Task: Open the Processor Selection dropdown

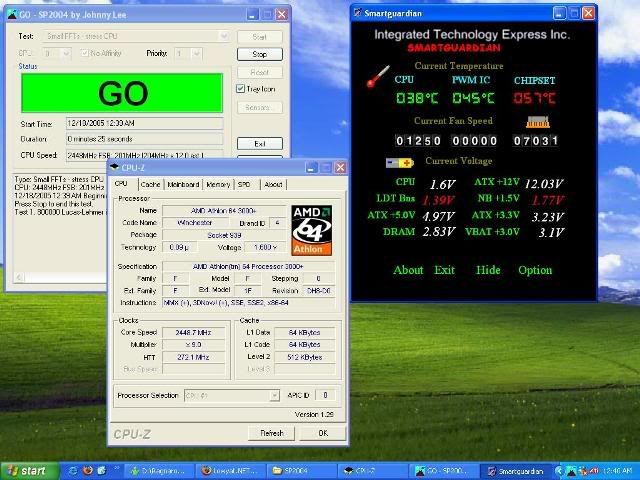Action: [x=275, y=396]
